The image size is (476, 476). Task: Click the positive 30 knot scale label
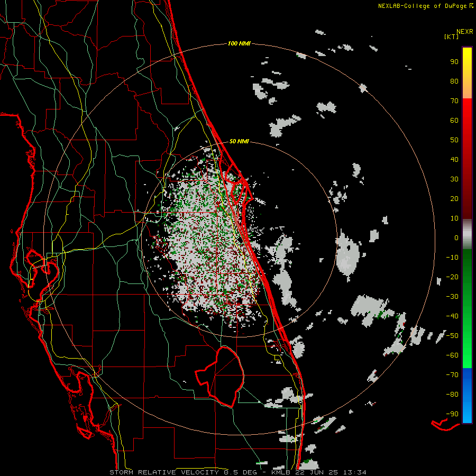click(x=454, y=179)
